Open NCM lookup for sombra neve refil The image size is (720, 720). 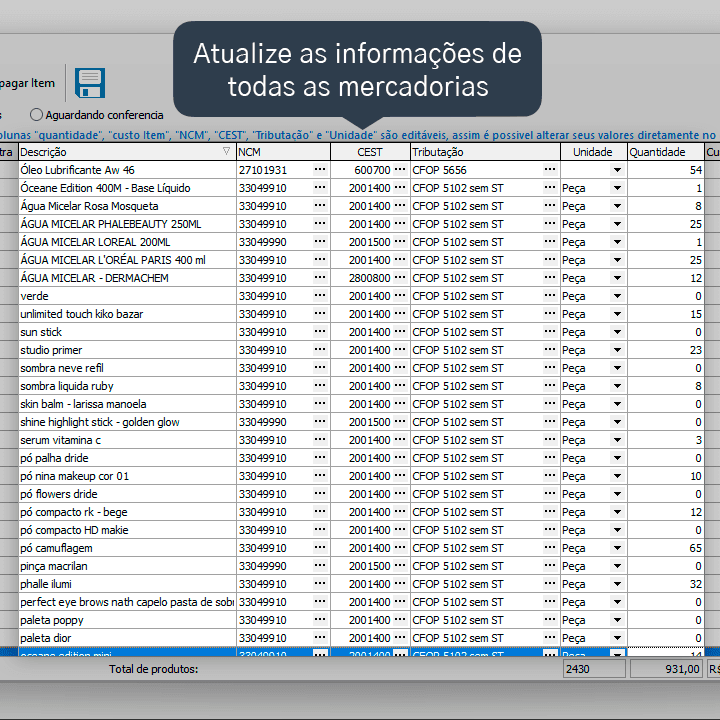[320, 368]
